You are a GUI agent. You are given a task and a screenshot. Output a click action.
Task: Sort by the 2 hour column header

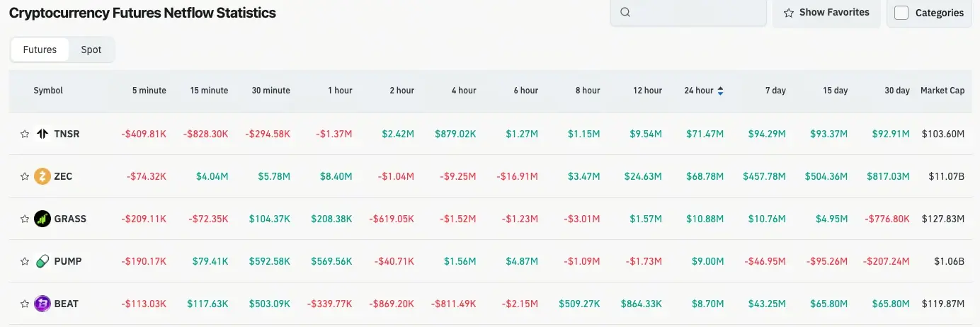click(401, 91)
